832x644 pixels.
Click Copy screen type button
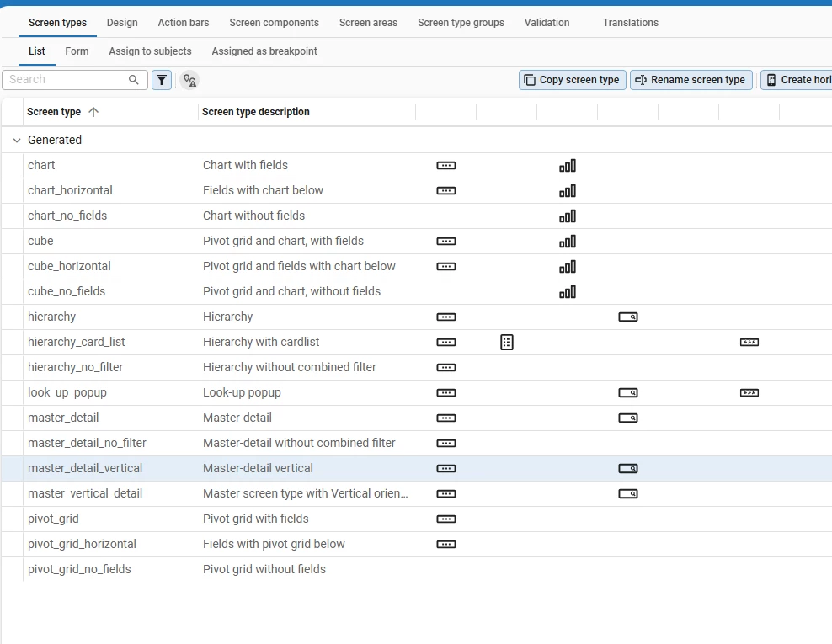[572, 80]
